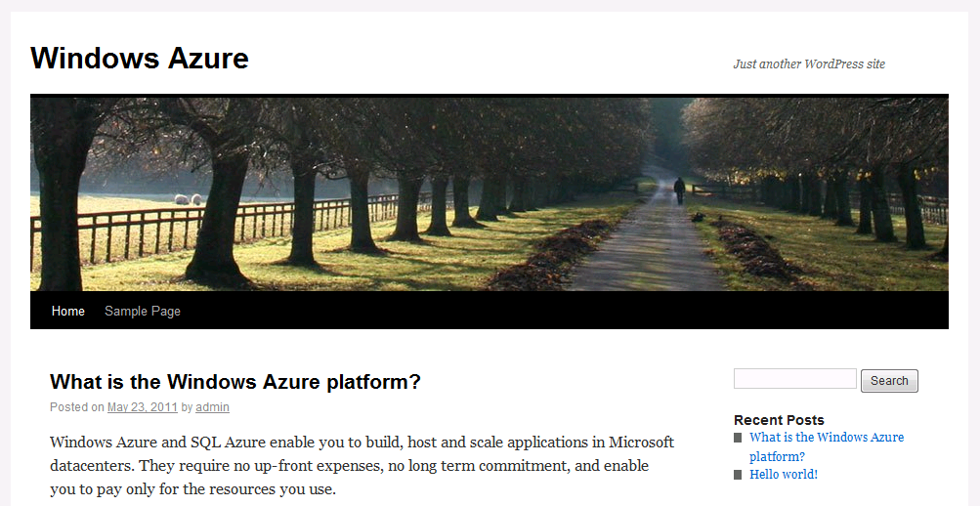Viewport: 980px width, 506px height.
Task: Click the square bullet beside the Azure platform link
Action: coord(738,438)
